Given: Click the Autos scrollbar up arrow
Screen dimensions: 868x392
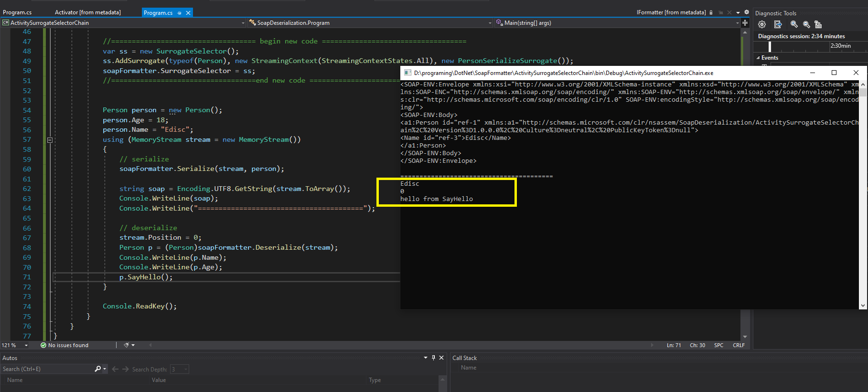Looking at the screenshot, I should [x=442, y=380].
